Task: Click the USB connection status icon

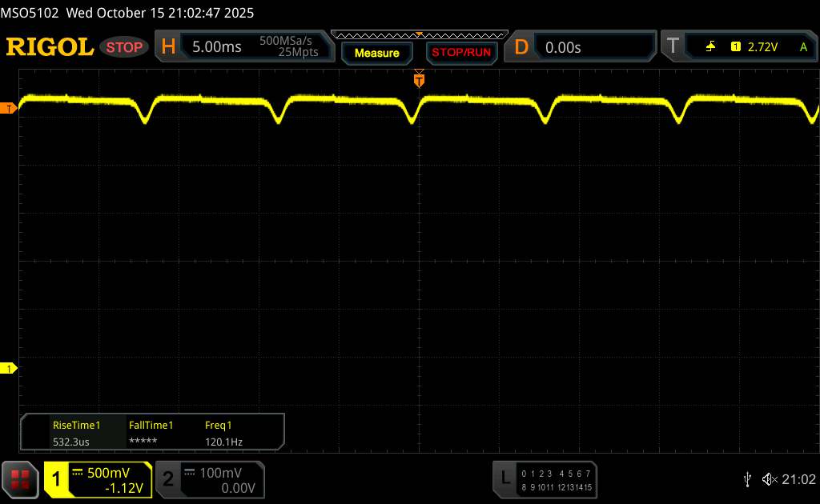Action: [x=747, y=479]
